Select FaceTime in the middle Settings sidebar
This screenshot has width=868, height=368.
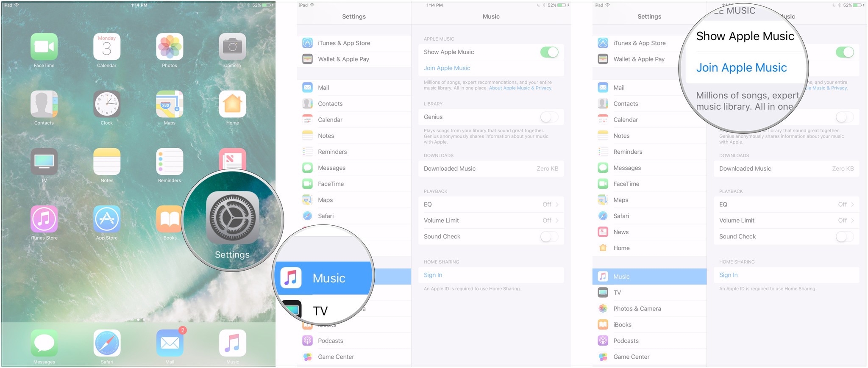(x=354, y=184)
